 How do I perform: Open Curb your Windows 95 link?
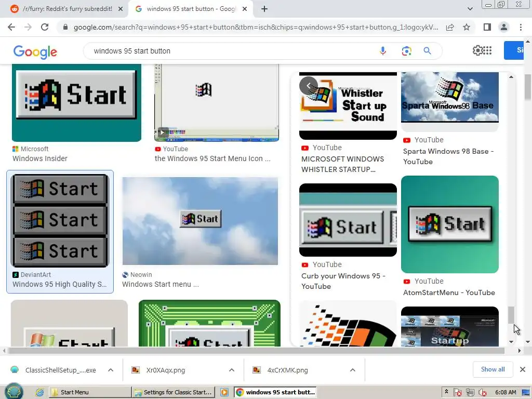pos(343,281)
